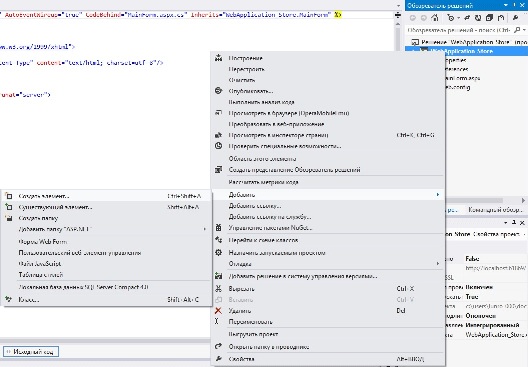Click the New Folder (Создать папку) icon
This screenshot has height=367, width=528.
click(9, 218)
